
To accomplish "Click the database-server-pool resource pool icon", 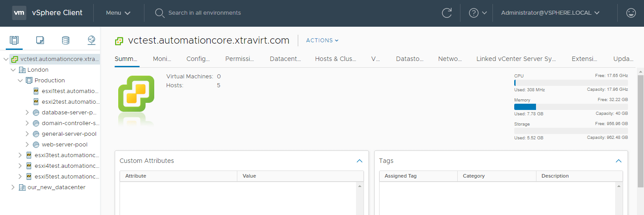I will pyautogui.click(x=36, y=113).
